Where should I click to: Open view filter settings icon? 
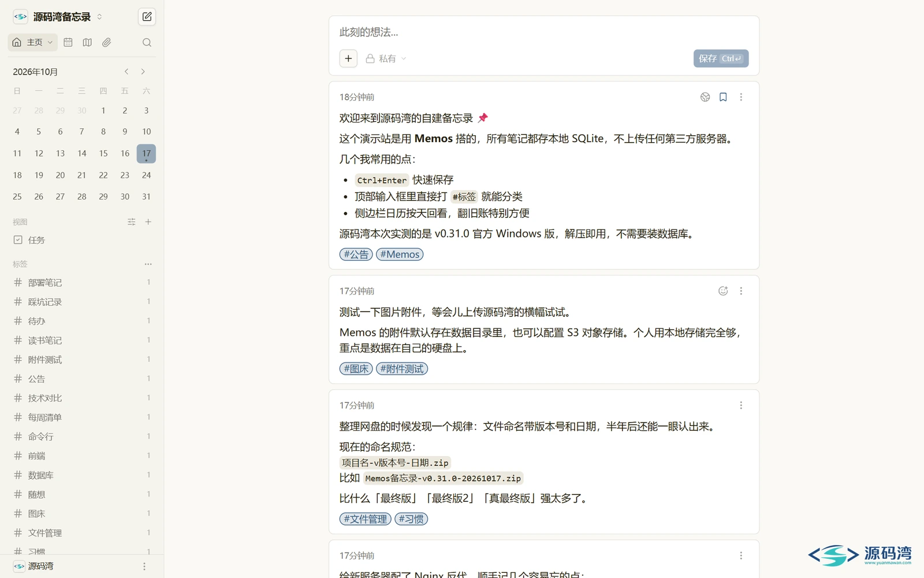[132, 222]
